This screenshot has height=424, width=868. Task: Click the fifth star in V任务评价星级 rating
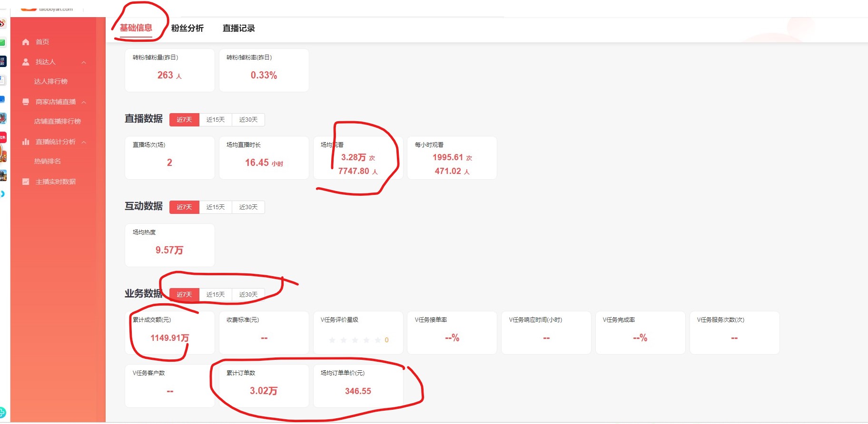(378, 340)
